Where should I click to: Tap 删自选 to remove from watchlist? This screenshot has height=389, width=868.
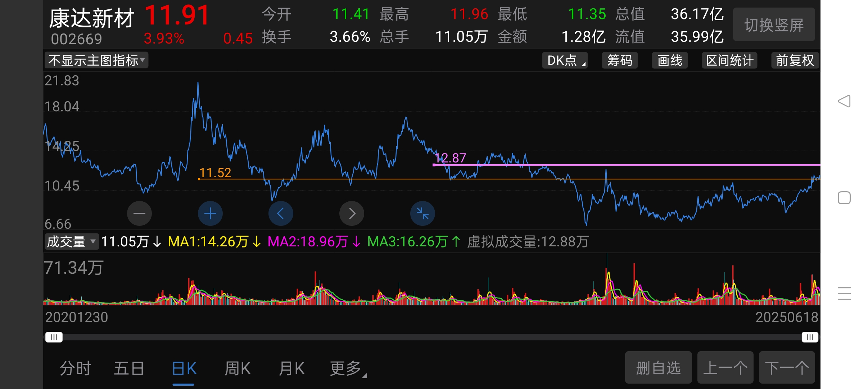(x=658, y=368)
